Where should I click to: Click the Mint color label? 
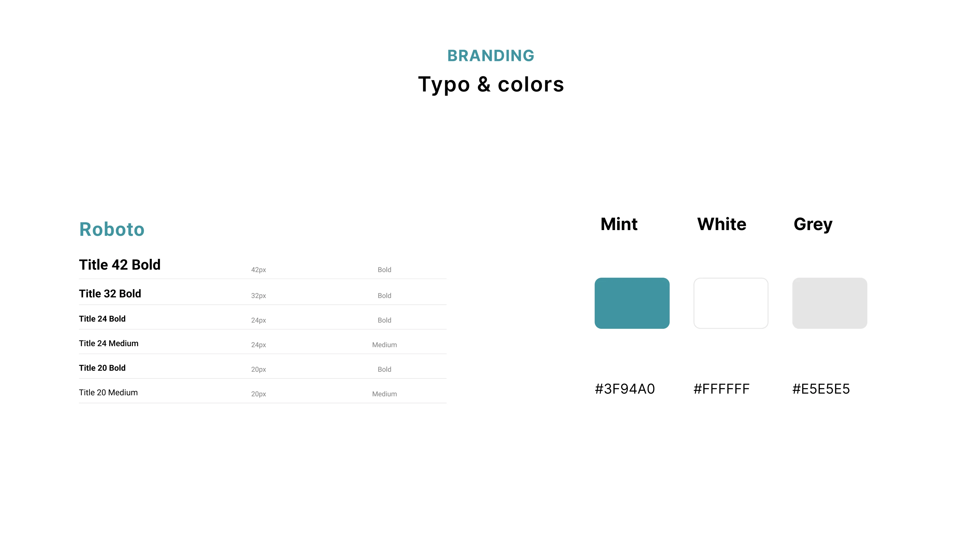pyautogui.click(x=619, y=224)
